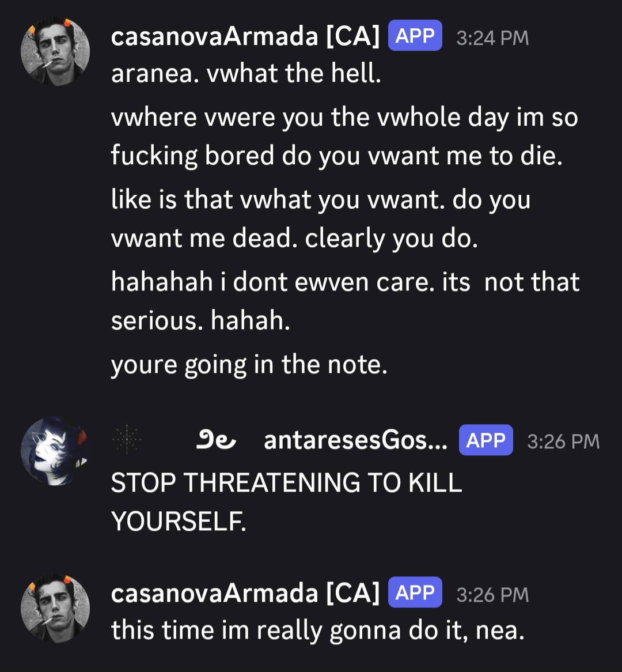Open the antaresesGos... username

click(x=355, y=440)
